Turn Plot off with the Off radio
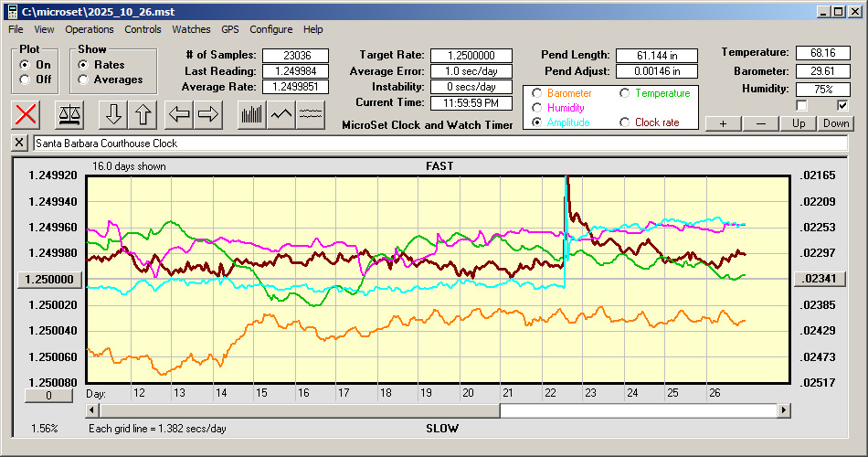 click(x=25, y=80)
